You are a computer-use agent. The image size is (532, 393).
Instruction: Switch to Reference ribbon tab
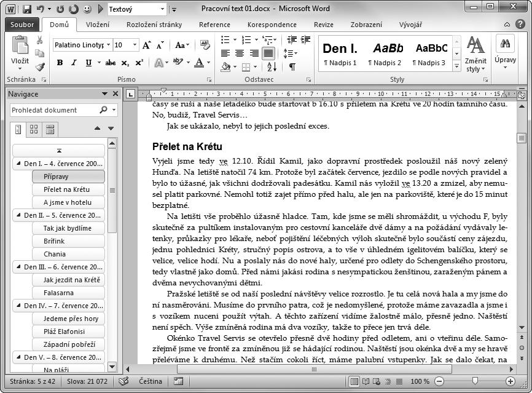[214, 25]
